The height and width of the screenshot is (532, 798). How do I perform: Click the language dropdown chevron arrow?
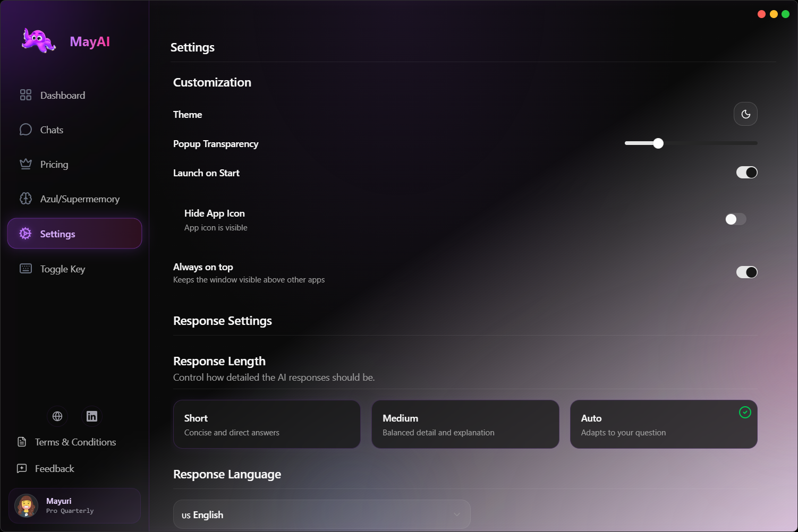tap(457, 514)
